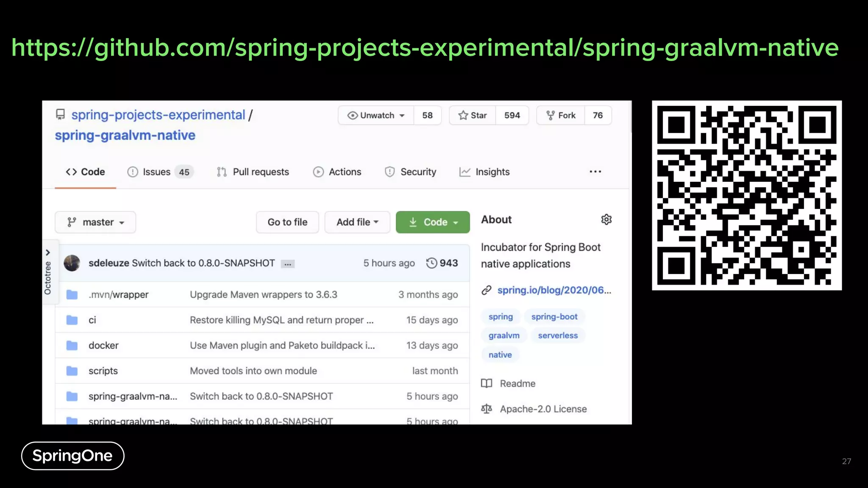
Task: Open the .mvn/wrapper folder
Action: (x=119, y=294)
